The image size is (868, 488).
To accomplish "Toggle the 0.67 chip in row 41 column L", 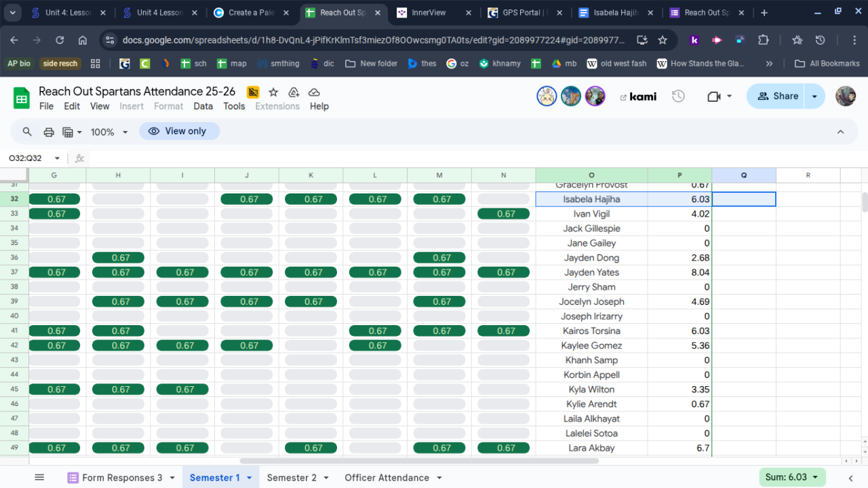I will [x=375, y=331].
